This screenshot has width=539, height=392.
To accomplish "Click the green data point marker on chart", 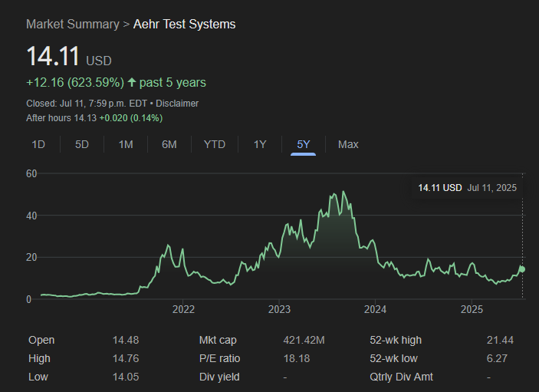I will pyautogui.click(x=522, y=269).
